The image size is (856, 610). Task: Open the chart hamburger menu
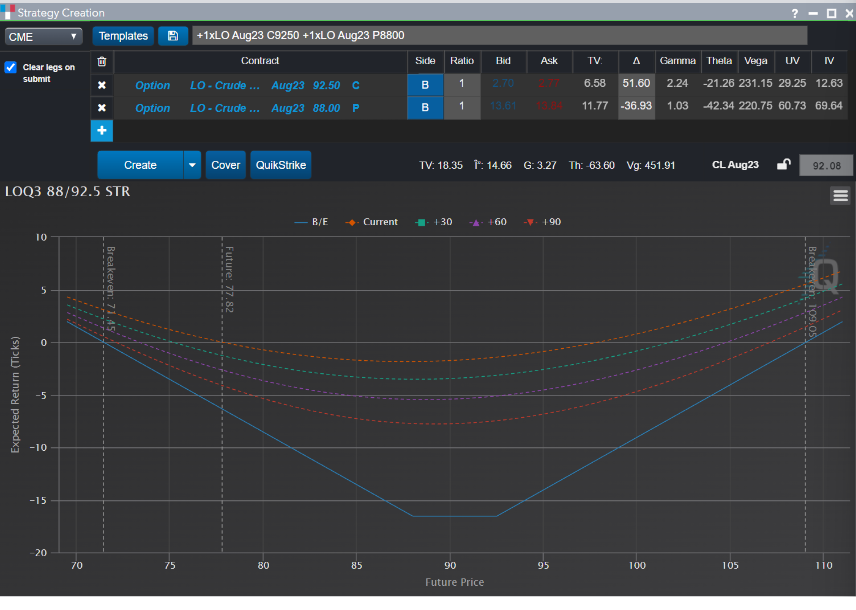(840, 196)
